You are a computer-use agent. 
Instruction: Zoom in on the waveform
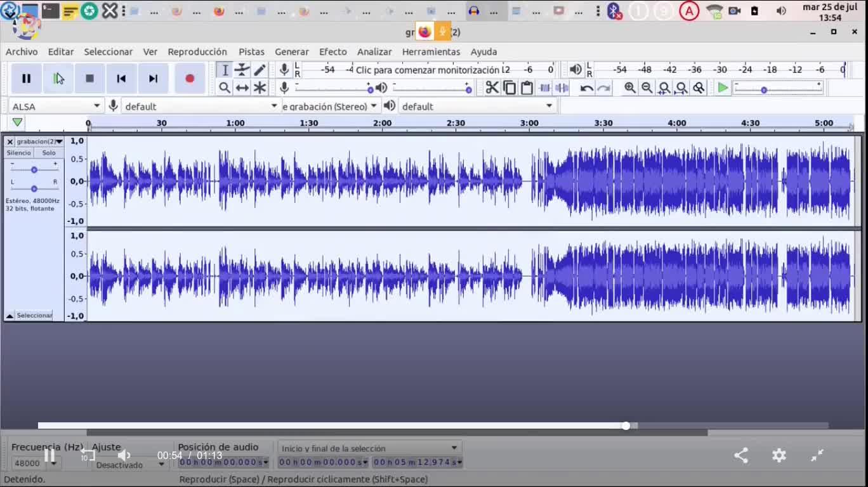[x=629, y=88]
